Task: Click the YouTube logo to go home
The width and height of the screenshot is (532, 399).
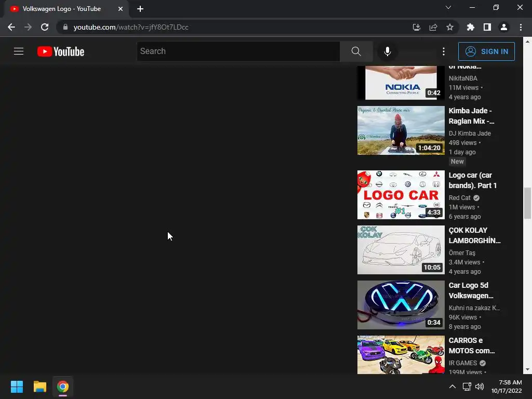Action: pyautogui.click(x=61, y=51)
